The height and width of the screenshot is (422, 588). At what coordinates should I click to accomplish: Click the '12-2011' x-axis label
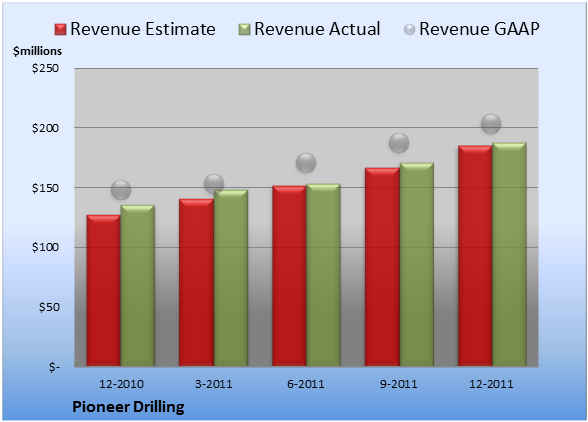(x=491, y=384)
